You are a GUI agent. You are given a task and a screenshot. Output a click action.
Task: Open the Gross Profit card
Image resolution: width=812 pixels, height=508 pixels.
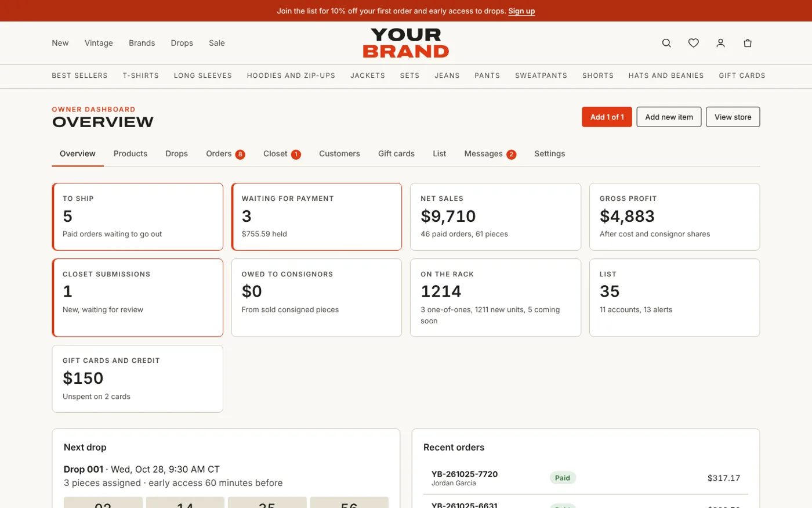pyautogui.click(x=675, y=217)
